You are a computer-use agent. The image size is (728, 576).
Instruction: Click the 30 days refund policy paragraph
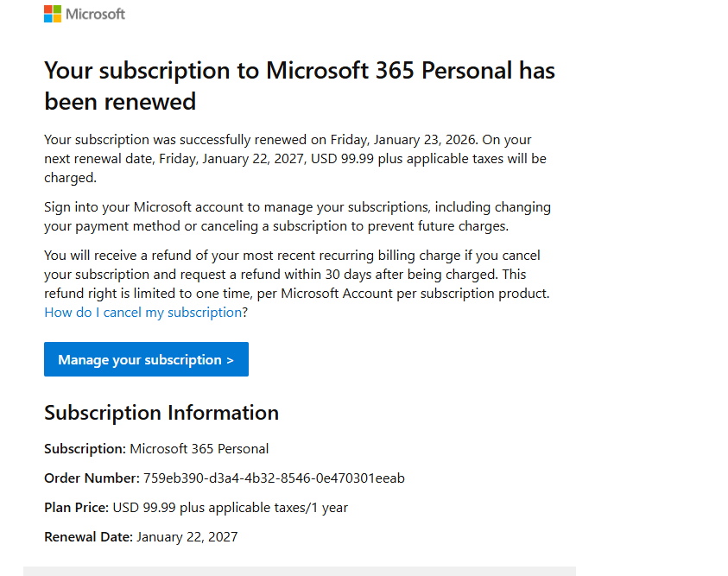tap(297, 283)
